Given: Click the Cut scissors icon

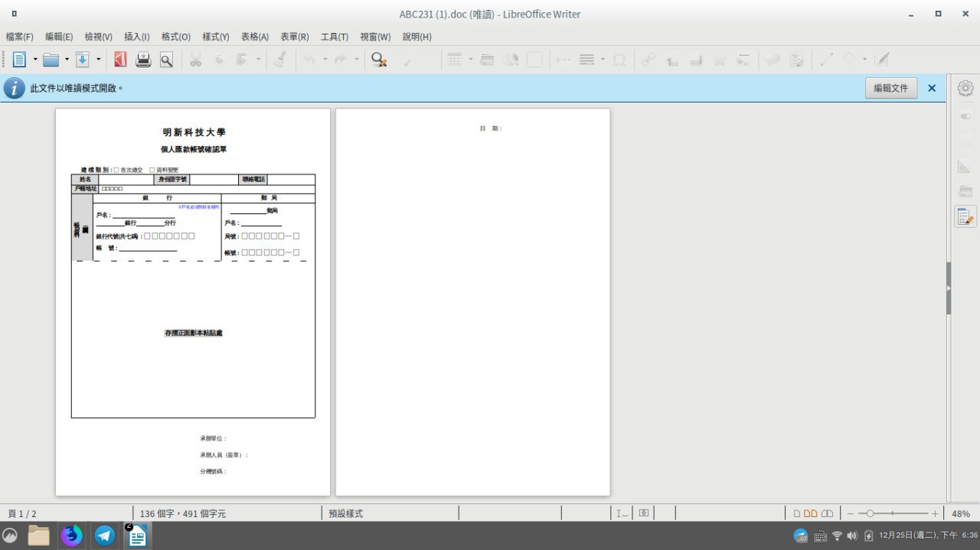Looking at the screenshot, I should [195, 60].
